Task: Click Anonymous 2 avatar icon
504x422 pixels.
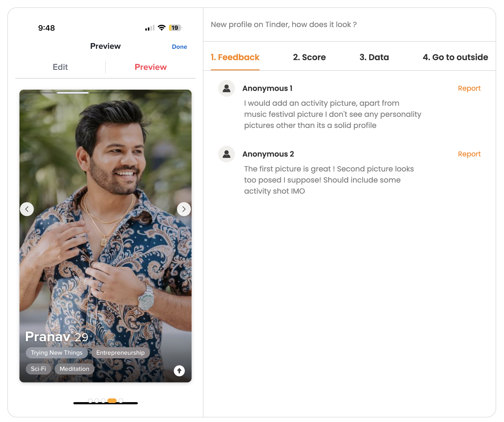Action: click(x=227, y=154)
